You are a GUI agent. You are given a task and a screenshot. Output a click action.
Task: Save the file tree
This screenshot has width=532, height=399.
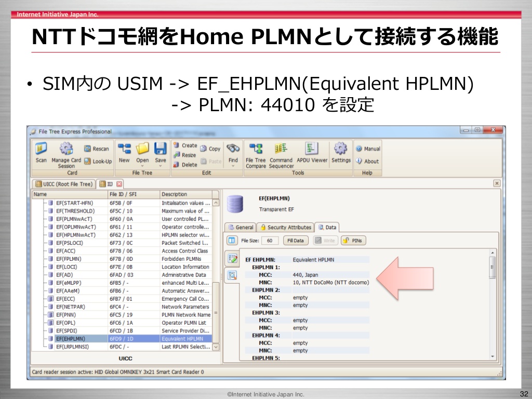[x=161, y=153]
